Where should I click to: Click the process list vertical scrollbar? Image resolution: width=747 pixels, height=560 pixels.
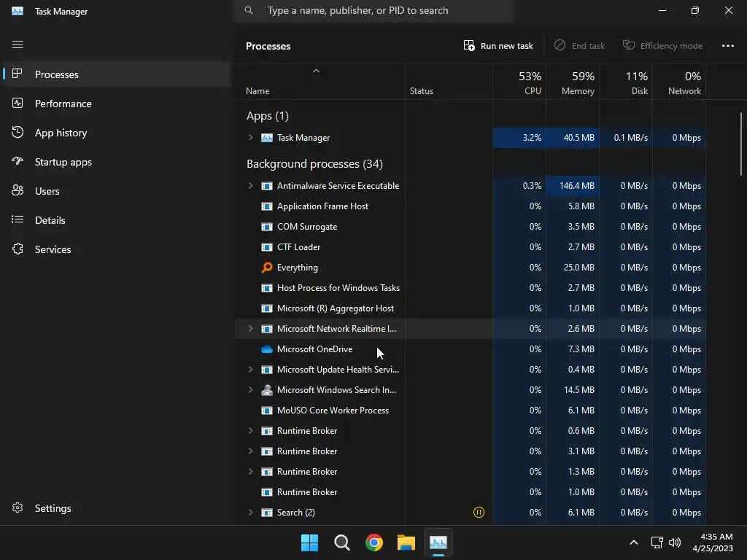click(741, 144)
